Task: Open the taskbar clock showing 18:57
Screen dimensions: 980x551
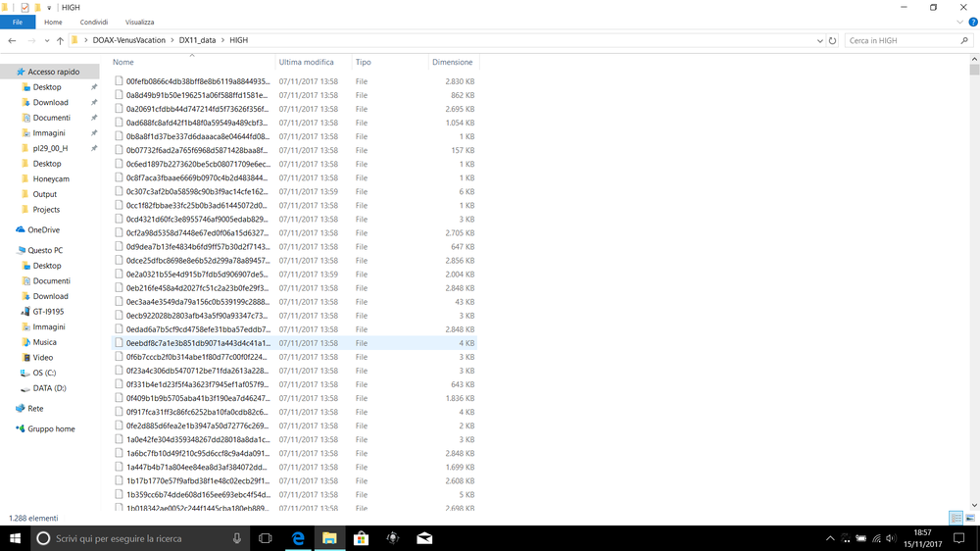Action: pos(922,538)
